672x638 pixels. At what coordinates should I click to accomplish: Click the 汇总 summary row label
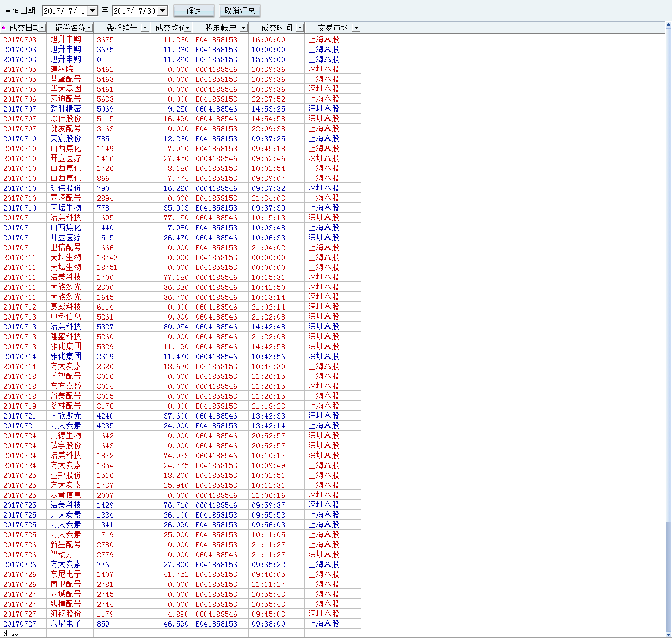(x=11, y=633)
